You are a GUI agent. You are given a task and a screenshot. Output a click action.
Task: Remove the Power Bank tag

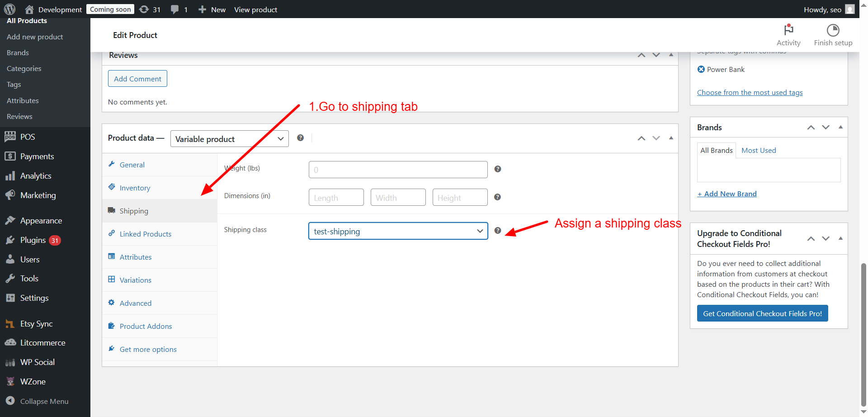(701, 69)
